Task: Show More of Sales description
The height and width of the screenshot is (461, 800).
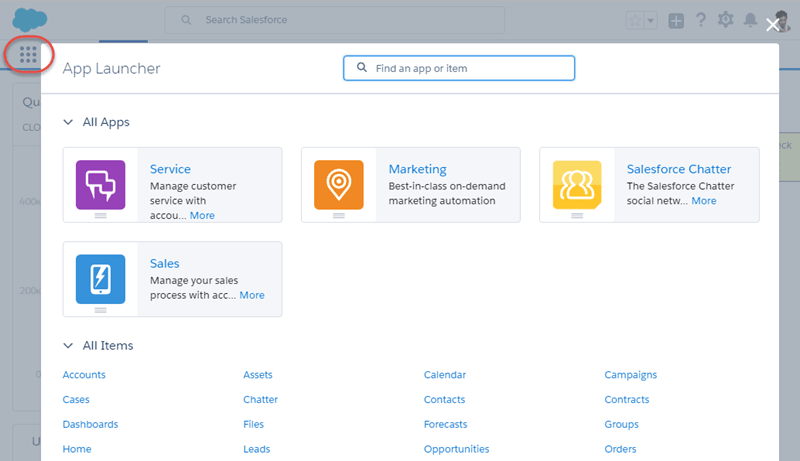Action: (252, 295)
